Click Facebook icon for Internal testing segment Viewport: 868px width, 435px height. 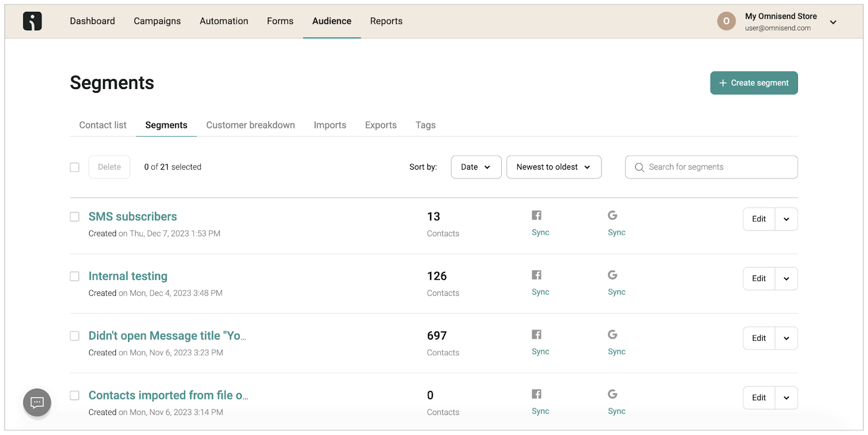tap(537, 275)
